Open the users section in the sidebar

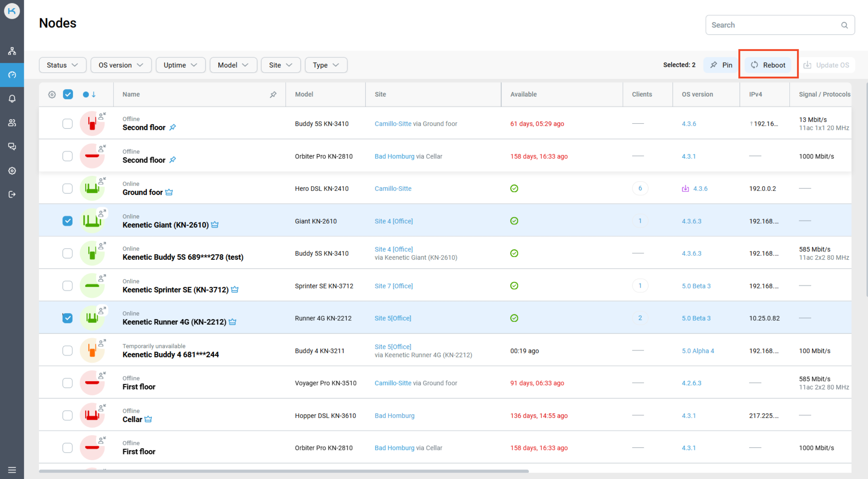point(12,123)
